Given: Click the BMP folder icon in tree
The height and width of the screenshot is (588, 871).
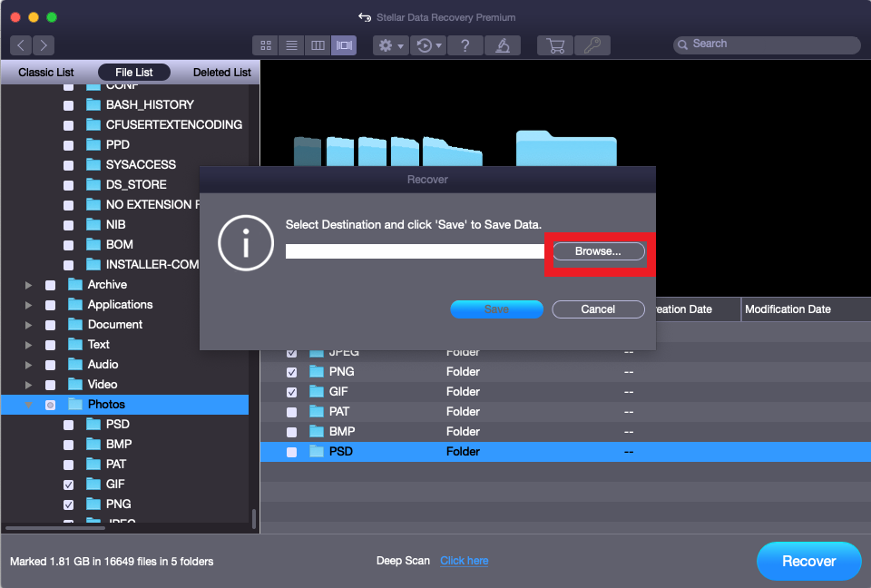Looking at the screenshot, I should (x=93, y=444).
